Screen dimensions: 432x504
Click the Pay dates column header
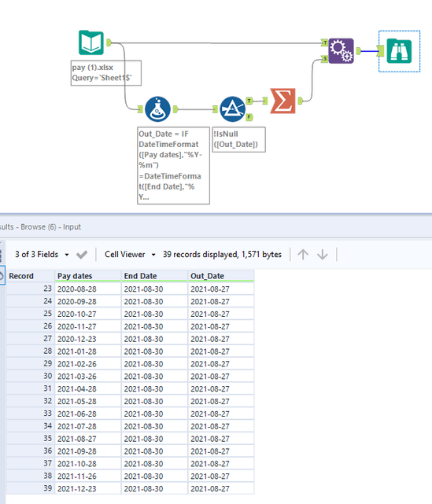click(x=88, y=276)
